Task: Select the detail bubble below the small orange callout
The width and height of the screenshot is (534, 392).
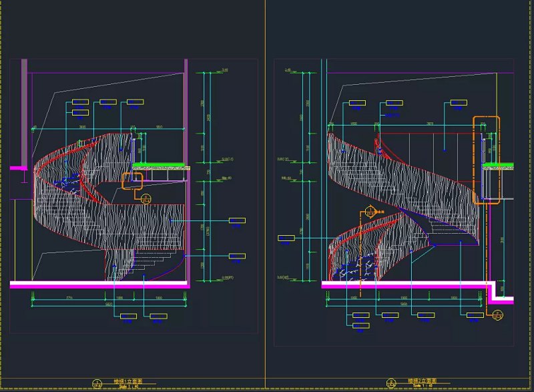Action: [x=144, y=198]
